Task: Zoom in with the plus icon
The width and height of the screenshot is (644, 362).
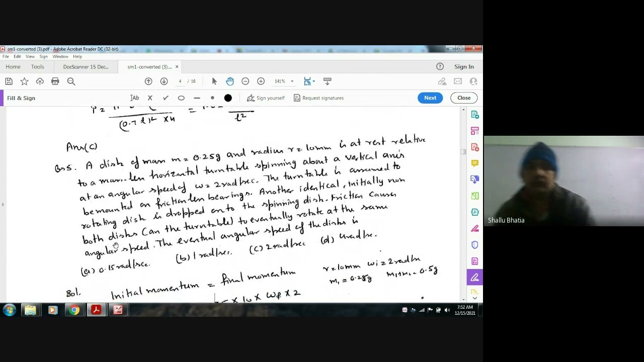Action: coord(261,81)
